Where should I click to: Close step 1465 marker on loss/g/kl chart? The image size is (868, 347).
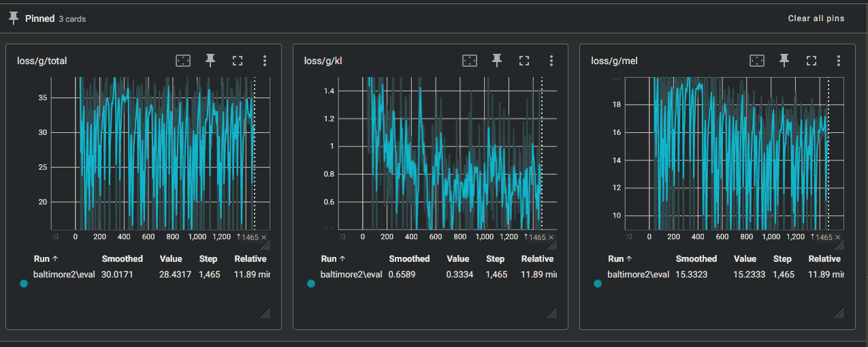[x=551, y=237]
